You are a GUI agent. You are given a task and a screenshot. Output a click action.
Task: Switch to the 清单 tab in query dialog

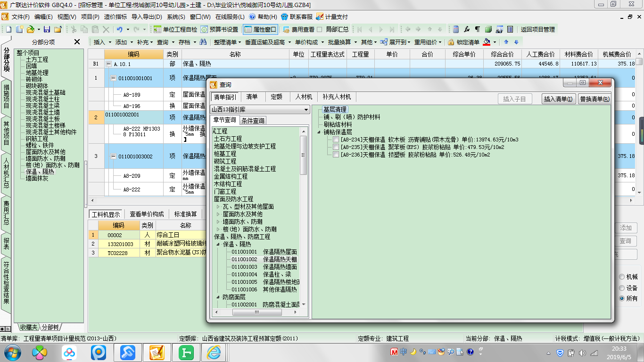pyautogui.click(x=252, y=97)
